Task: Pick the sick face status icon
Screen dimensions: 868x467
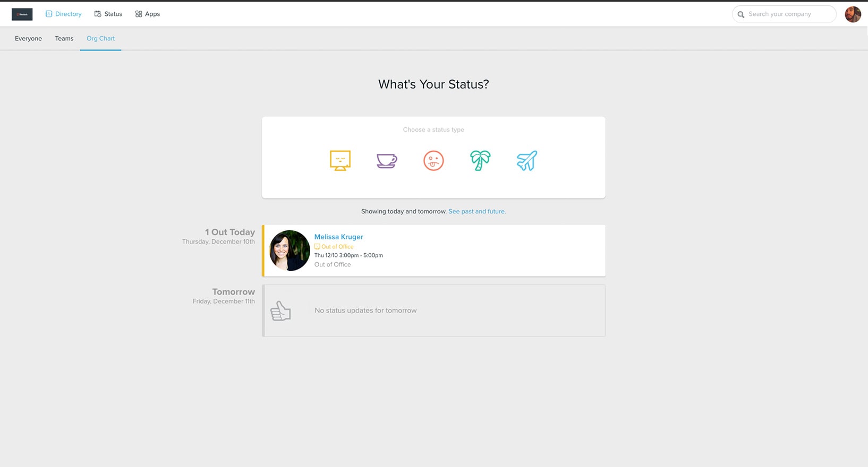Action: (433, 160)
